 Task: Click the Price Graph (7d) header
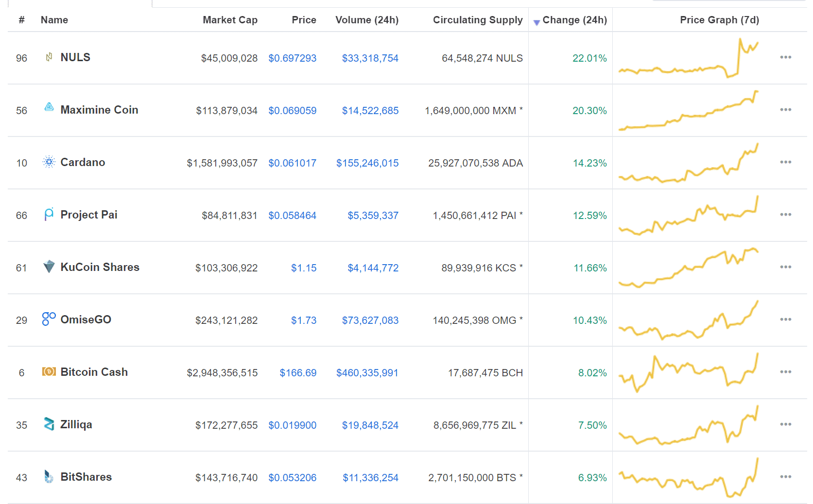[719, 20]
